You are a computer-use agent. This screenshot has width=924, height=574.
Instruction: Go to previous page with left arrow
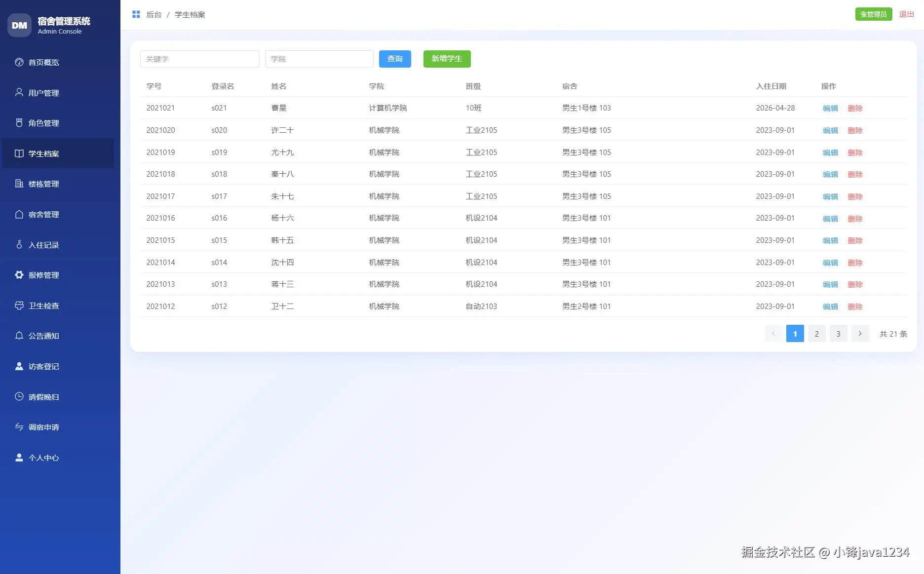pos(773,334)
